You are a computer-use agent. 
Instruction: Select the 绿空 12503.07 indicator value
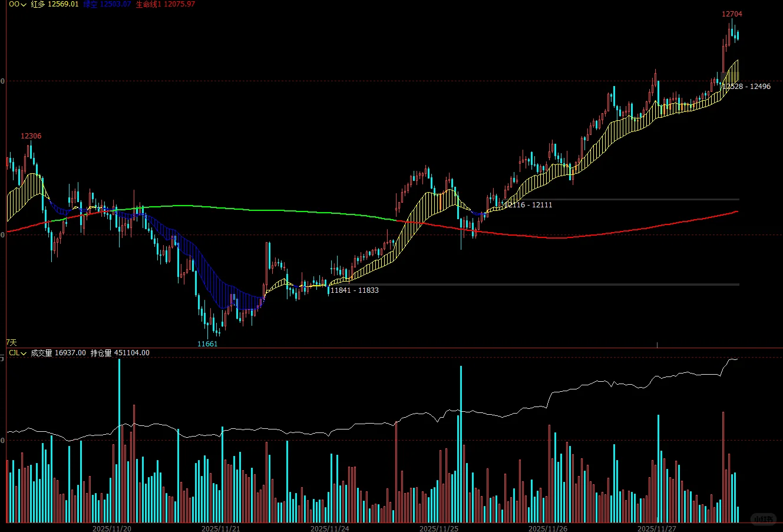tap(107, 4)
